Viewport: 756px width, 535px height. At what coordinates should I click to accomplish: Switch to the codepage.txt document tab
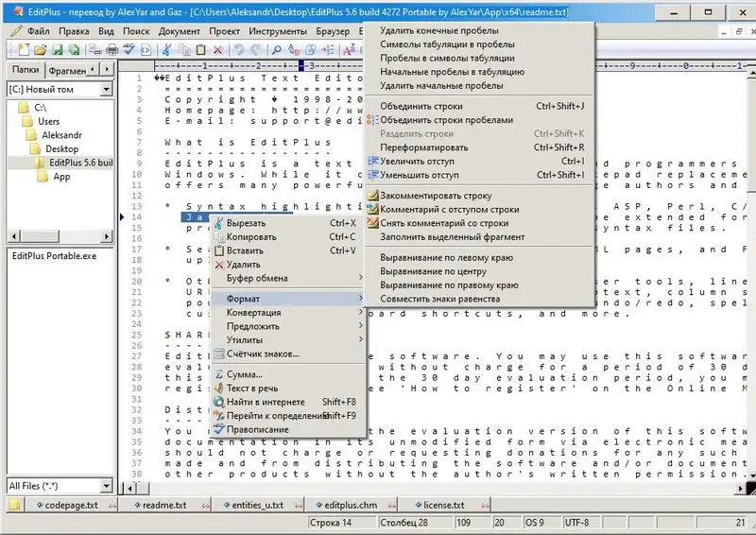click(72, 505)
